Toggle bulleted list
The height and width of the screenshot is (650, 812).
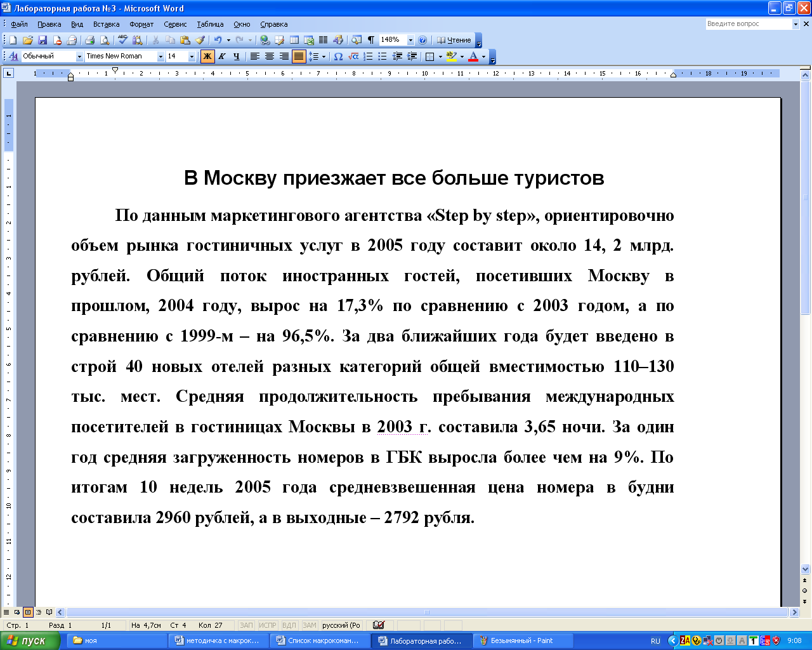coord(383,56)
